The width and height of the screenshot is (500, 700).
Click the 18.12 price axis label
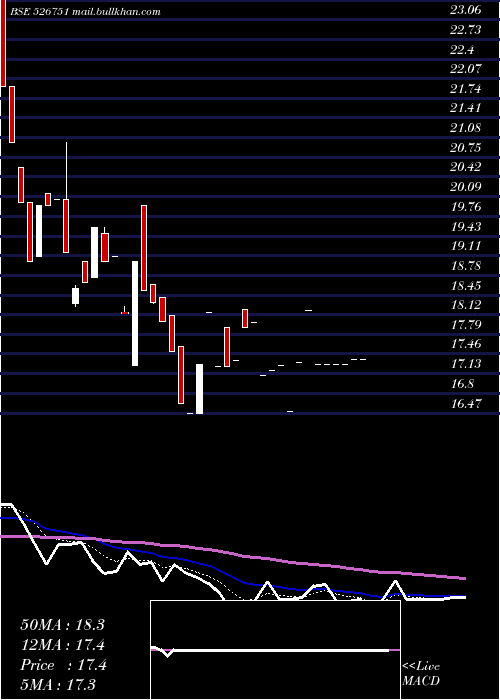point(466,305)
